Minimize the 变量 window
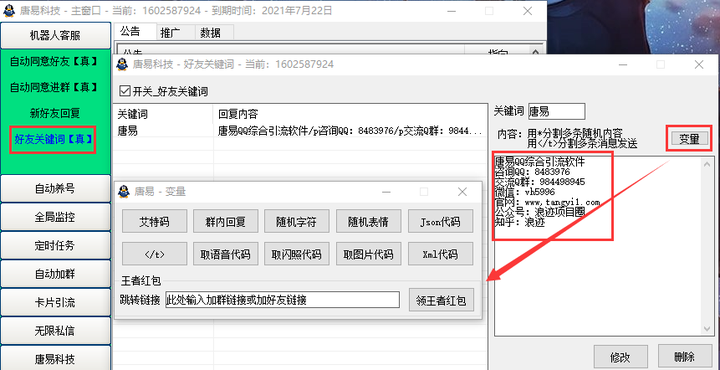 (x=386, y=192)
